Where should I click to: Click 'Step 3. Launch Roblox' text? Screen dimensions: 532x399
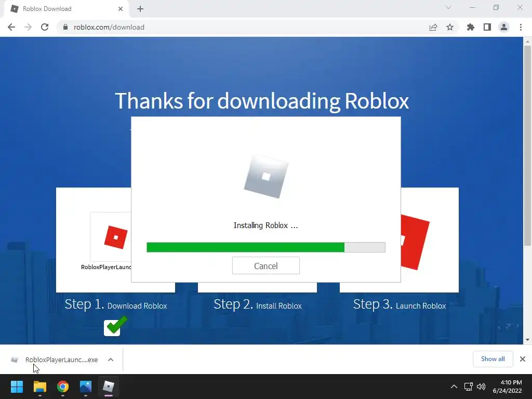point(400,304)
